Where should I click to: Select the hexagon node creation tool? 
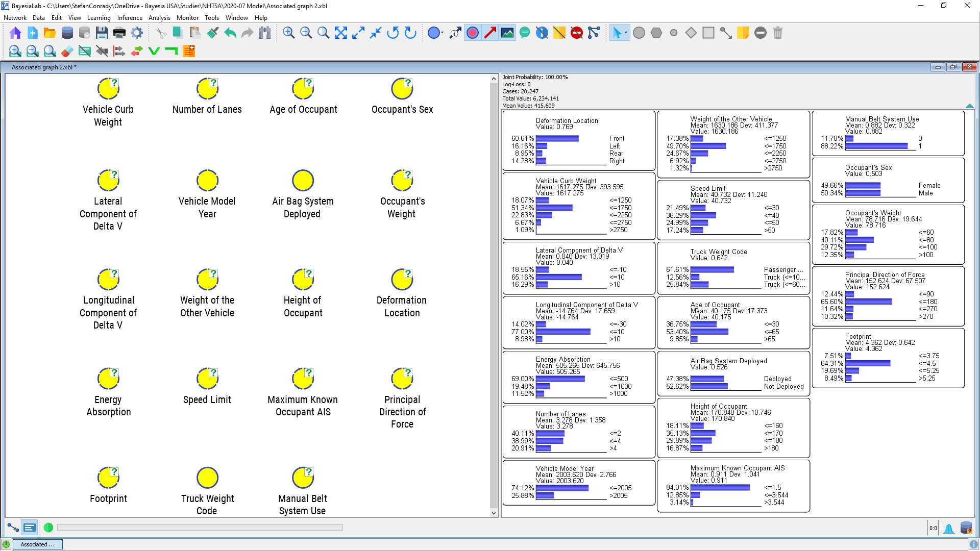click(x=656, y=33)
